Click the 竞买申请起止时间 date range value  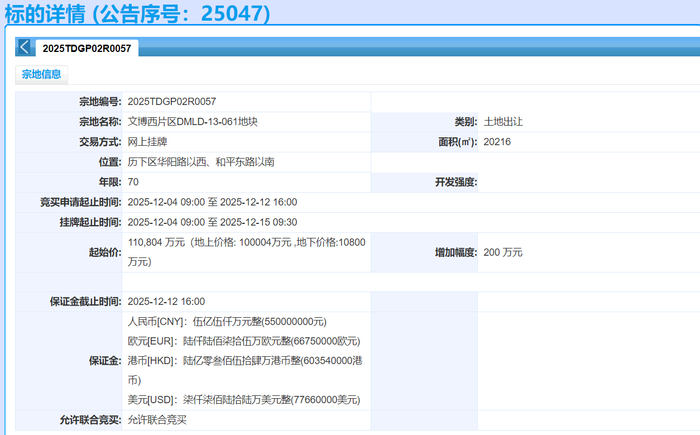212,202
